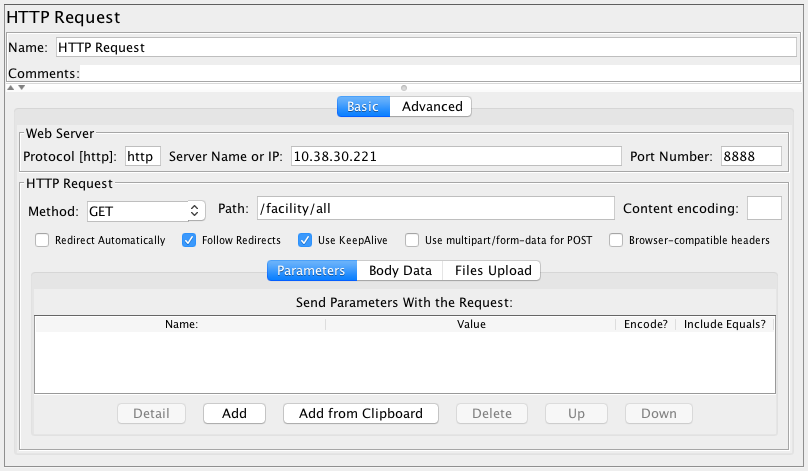Click into the Comments field

440,73
